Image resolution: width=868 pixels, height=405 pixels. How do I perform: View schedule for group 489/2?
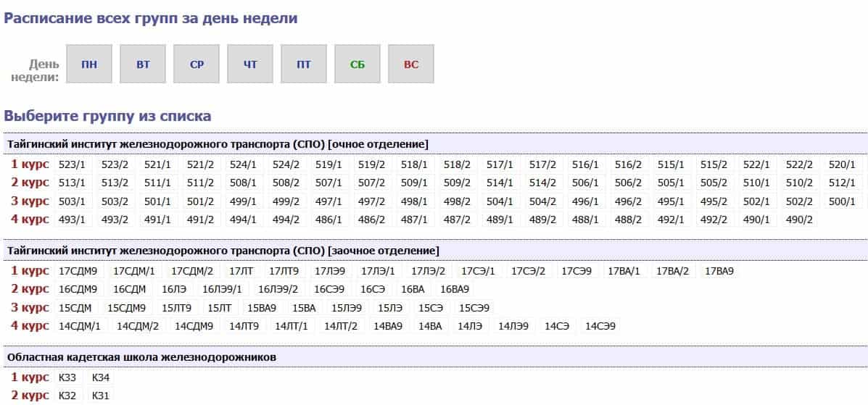pos(542,220)
